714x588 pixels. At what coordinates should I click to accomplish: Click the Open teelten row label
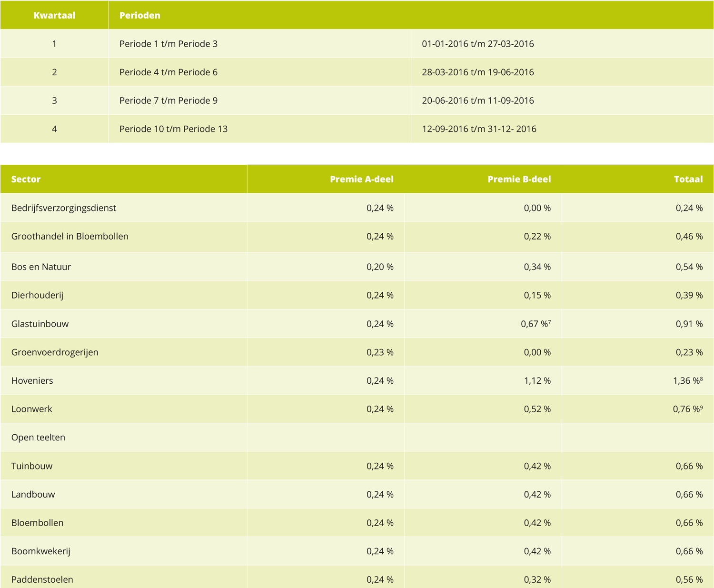tap(38, 438)
